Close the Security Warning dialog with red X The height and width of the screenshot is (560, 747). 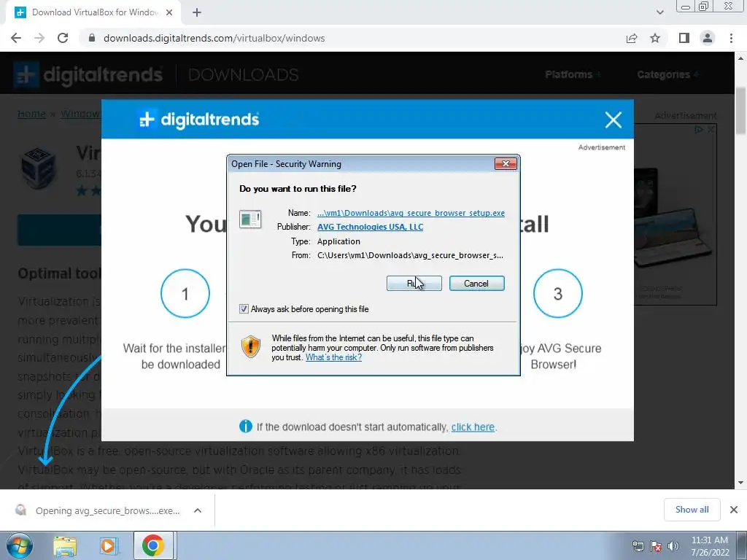point(506,164)
